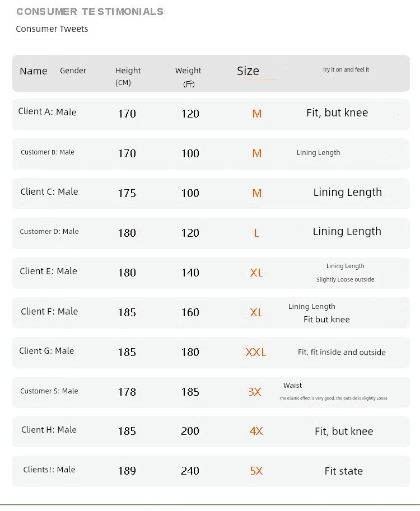Screen dimensions: 420x511
Task: Select the Client H: Male row name
Action: (49, 430)
